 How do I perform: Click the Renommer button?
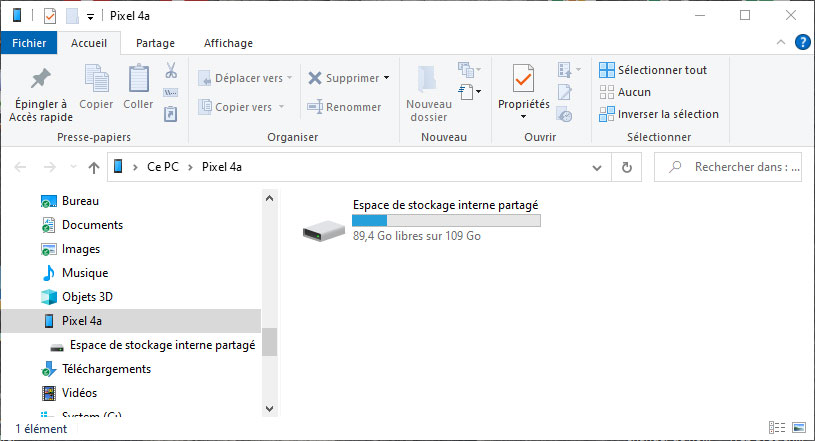344,107
